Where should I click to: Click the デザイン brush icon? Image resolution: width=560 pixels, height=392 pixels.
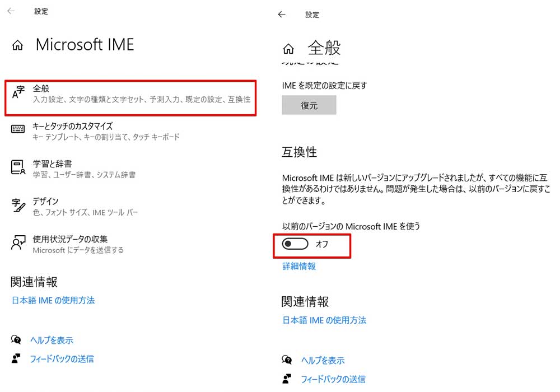coord(18,206)
